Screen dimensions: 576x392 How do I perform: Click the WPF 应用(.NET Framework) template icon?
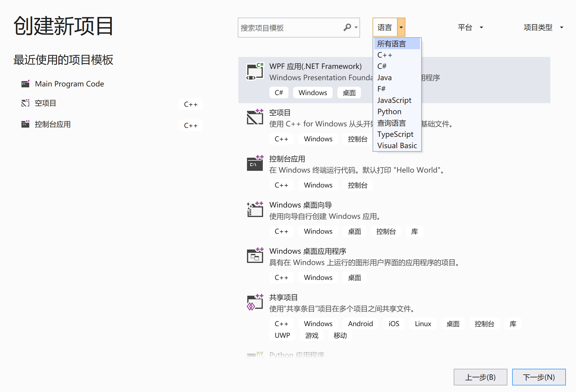pyautogui.click(x=255, y=71)
